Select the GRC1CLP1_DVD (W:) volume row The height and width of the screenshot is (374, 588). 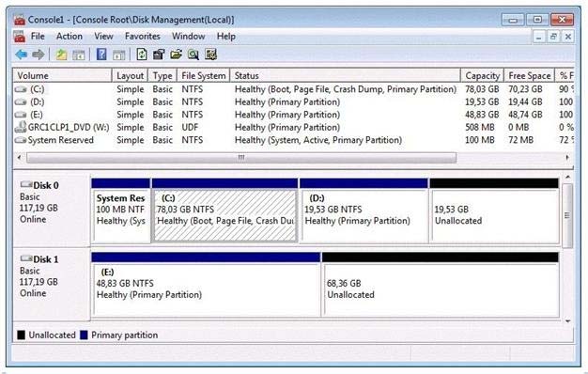pyautogui.click(x=294, y=128)
